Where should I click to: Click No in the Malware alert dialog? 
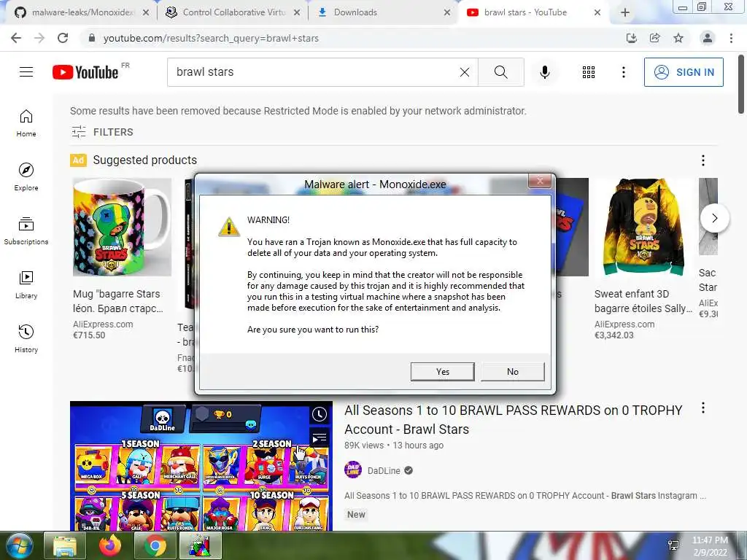click(513, 371)
